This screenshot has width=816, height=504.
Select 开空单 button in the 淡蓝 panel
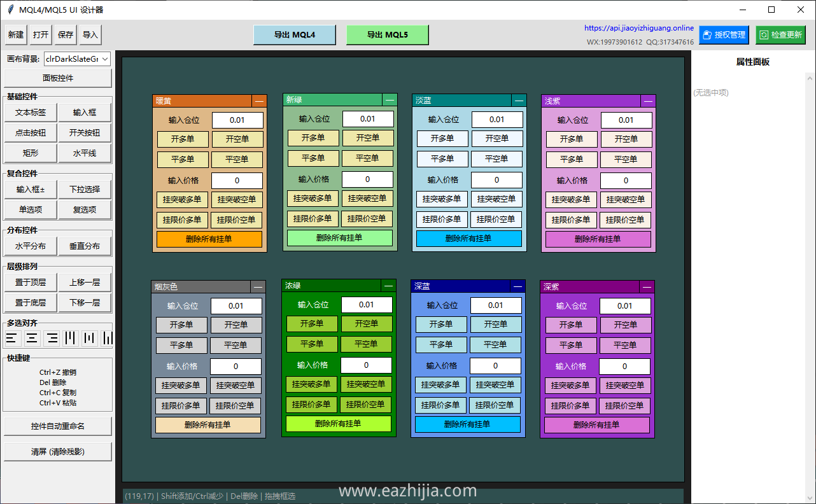point(497,139)
